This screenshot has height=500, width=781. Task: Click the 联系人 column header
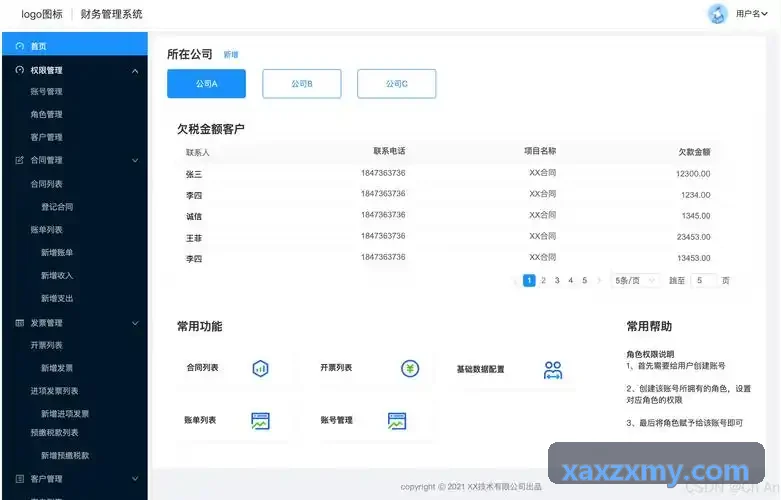coord(198,152)
